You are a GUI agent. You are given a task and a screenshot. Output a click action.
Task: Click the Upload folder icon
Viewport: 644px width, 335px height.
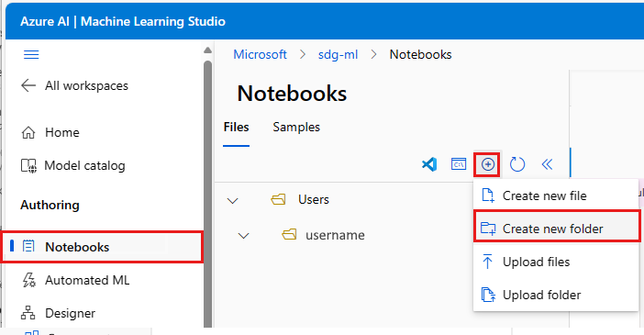(488, 295)
